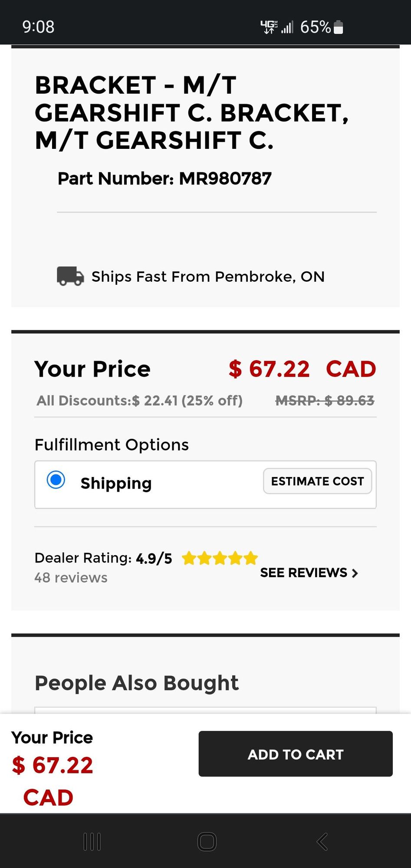Tap the 4G signal strength icon
411x868 pixels.
[x=277, y=27]
